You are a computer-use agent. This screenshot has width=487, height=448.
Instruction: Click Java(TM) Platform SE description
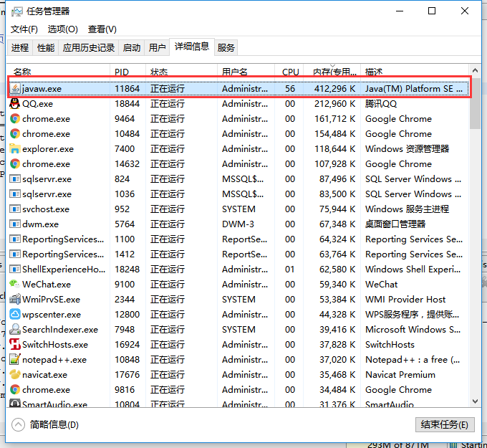[x=414, y=89]
